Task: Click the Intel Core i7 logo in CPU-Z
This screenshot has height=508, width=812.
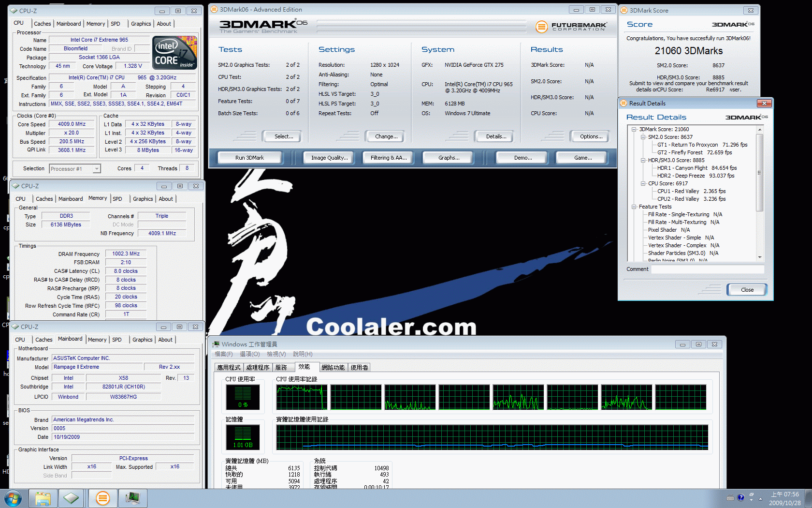Action: pyautogui.click(x=175, y=53)
